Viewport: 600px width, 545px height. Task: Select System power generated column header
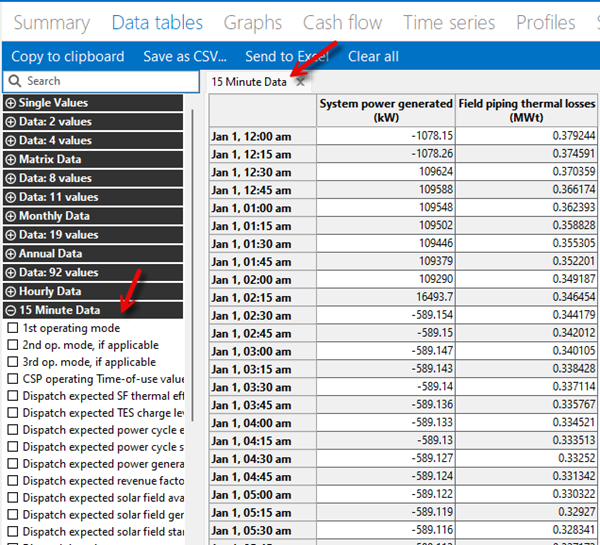[385, 110]
